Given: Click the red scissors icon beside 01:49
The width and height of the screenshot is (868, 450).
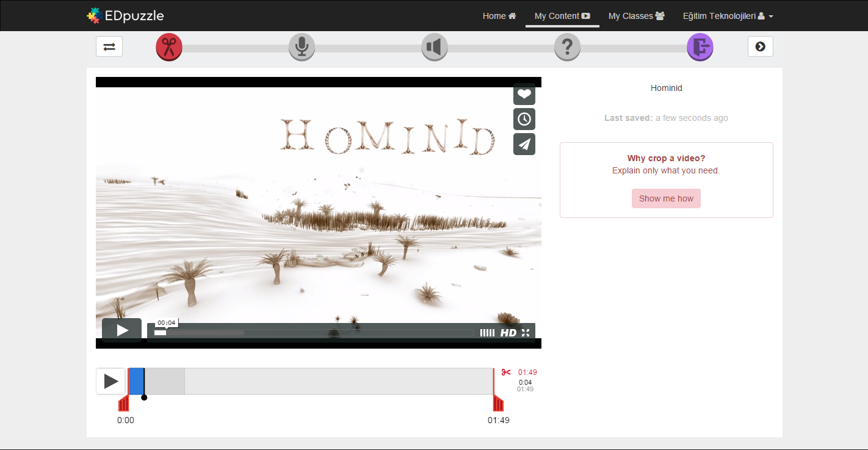Looking at the screenshot, I should coord(506,372).
